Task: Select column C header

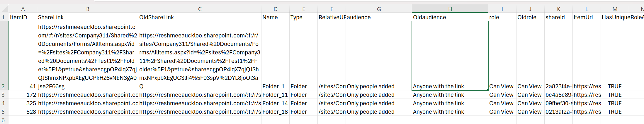Action: [x=200, y=9]
